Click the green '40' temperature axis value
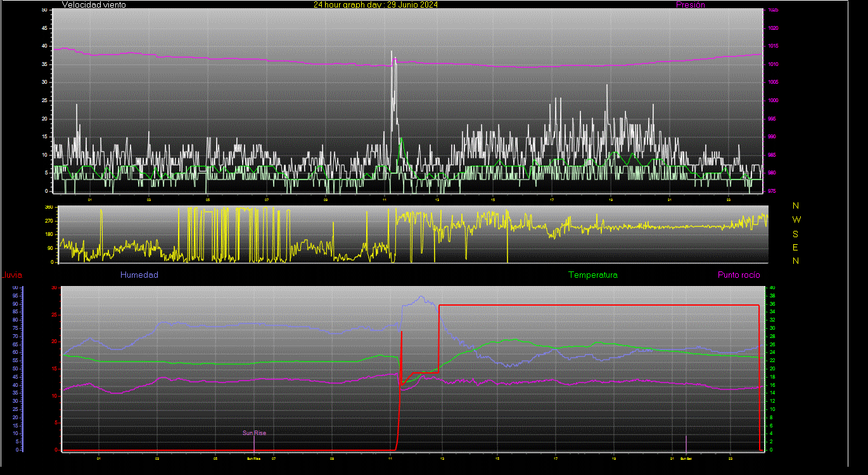This screenshot has height=475, width=868. [x=772, y=288]
